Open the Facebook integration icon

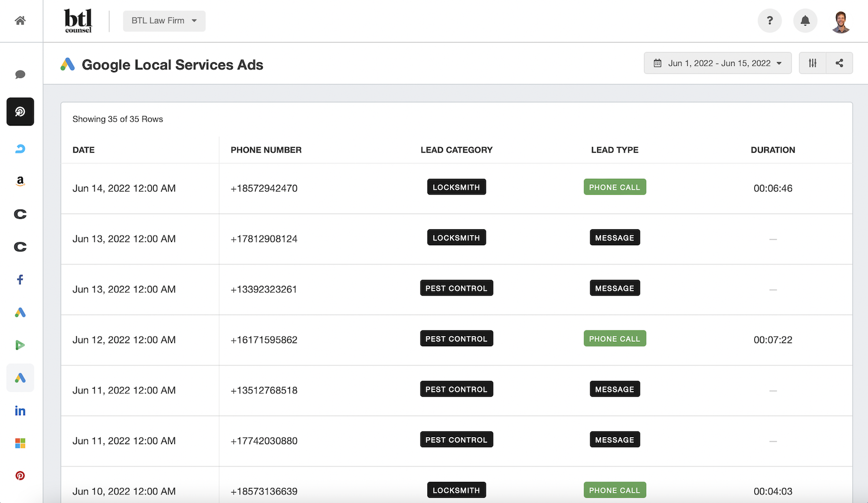pyautogui.click(x=20, y=280)
